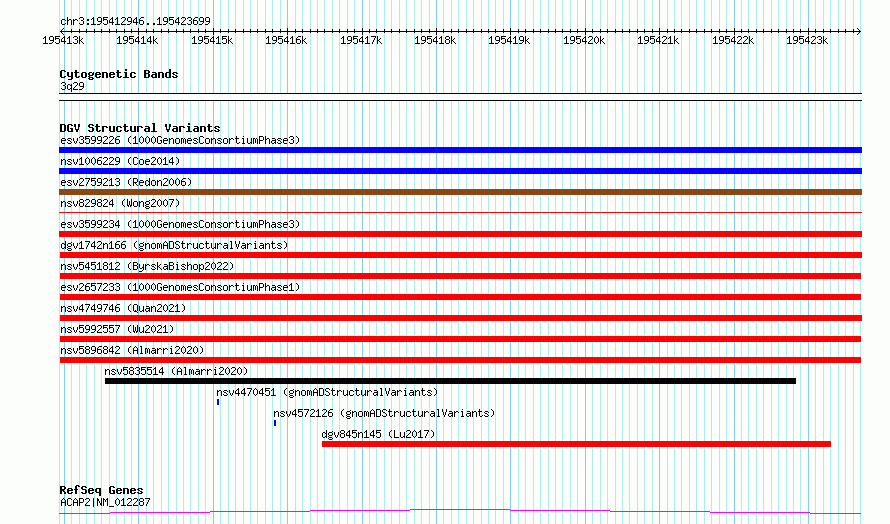Viewport: 890px width, 524px height.
Task: Click the nsv5451812 ByrskaBishop2022 label
Action: click(147, 266)
